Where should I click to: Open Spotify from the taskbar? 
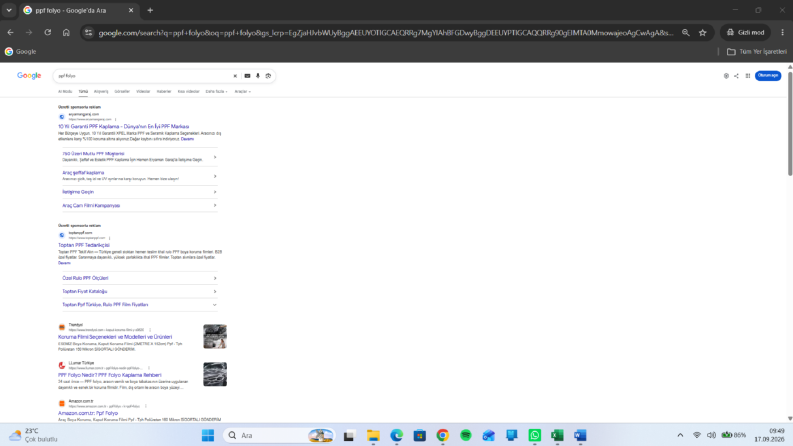pos(466,435)
